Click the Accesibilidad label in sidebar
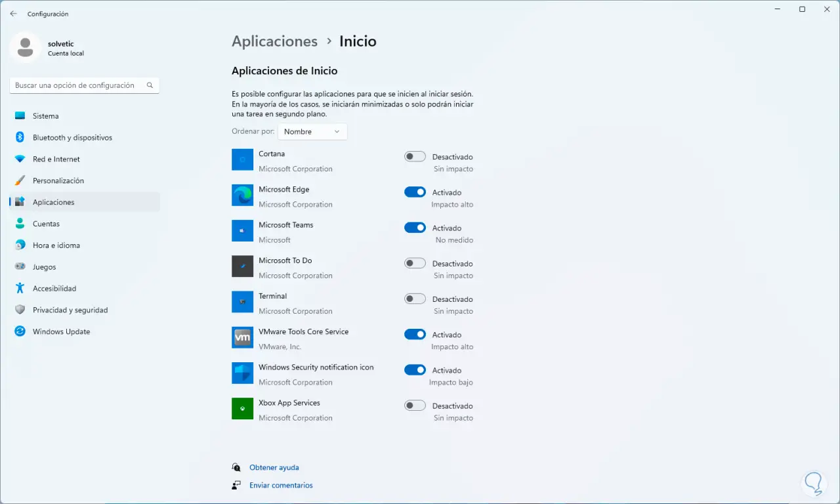Image resolution: width=840 pixels, height=504 pixels. click(x=54, y=289)
